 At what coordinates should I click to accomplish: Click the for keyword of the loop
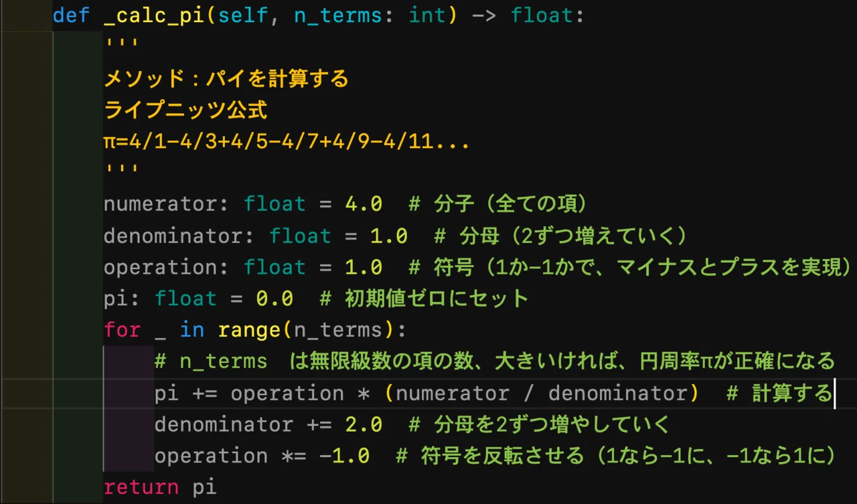[122, 330]
